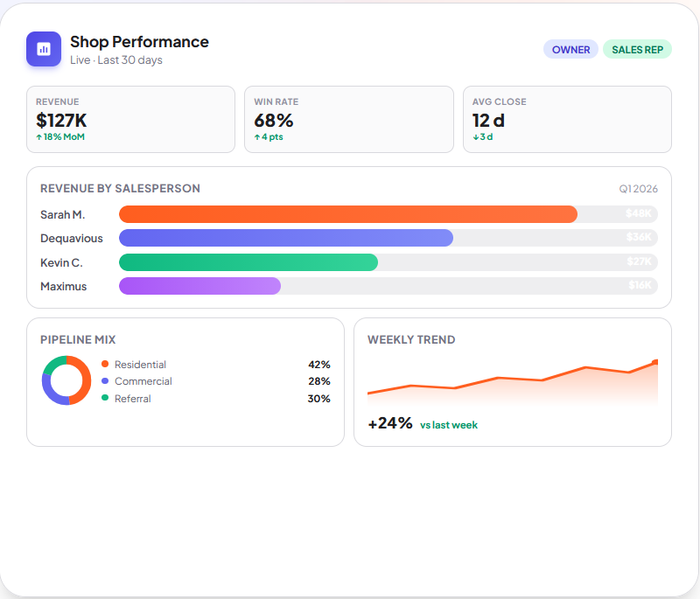This screenshot has height=599, width=700.
Task: Click the latest data point on trend line
Action: coord(655,362)
